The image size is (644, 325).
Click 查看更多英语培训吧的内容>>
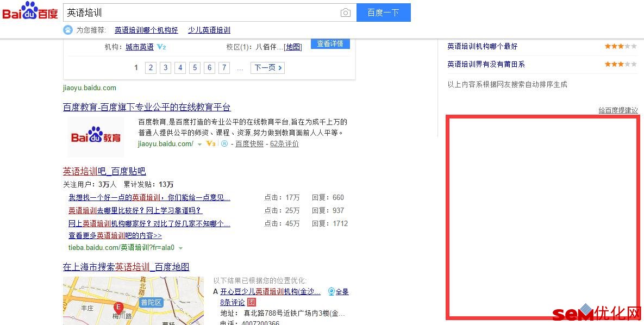click(x=115, y=235)
